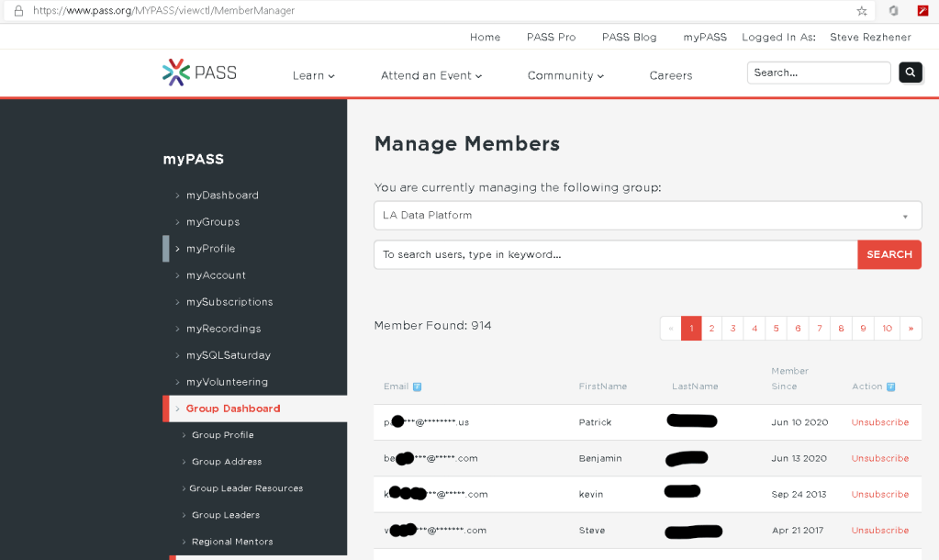Screen dimensions: 939x560
Task: Click the help icon next to Action column
Action: [890, 387]
